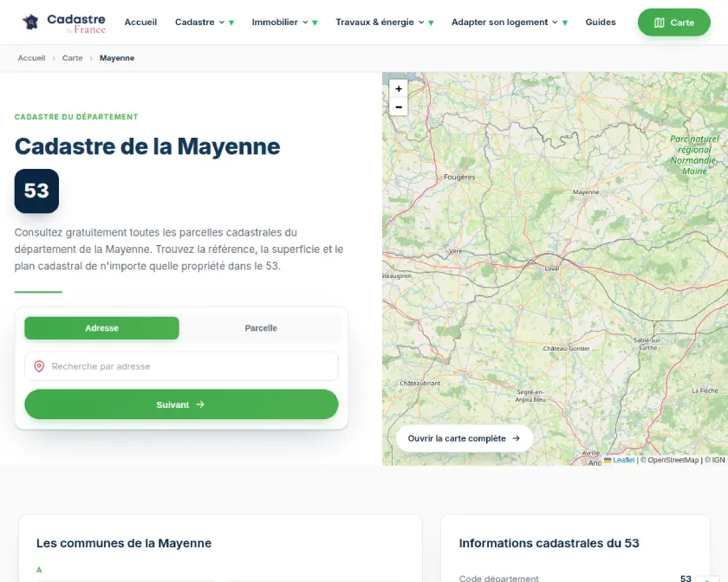Click the 53 department badge
The width and height of the screenshot is (728, 582).
point(36,191)
